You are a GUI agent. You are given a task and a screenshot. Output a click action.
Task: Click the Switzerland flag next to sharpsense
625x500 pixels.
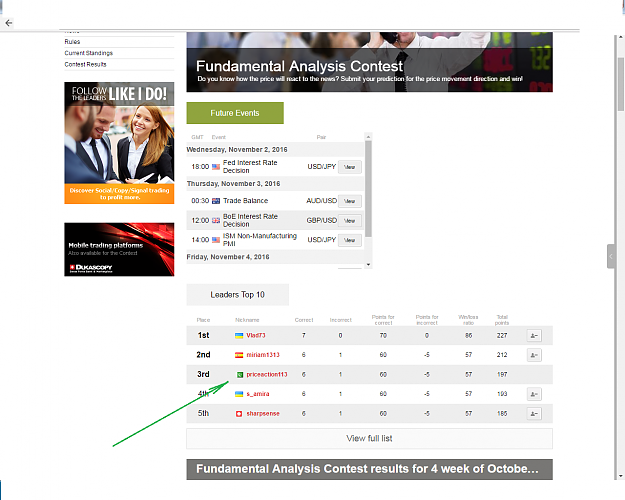239,414
